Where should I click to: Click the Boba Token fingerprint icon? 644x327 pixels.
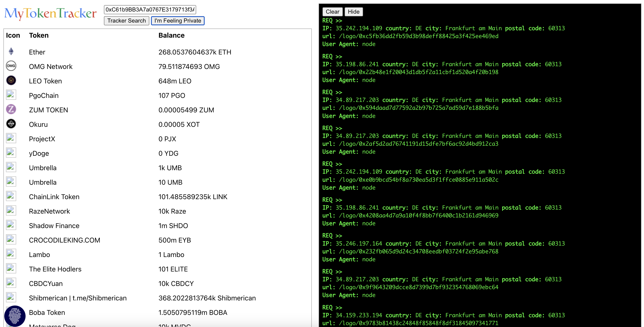(x=15, y=316)
